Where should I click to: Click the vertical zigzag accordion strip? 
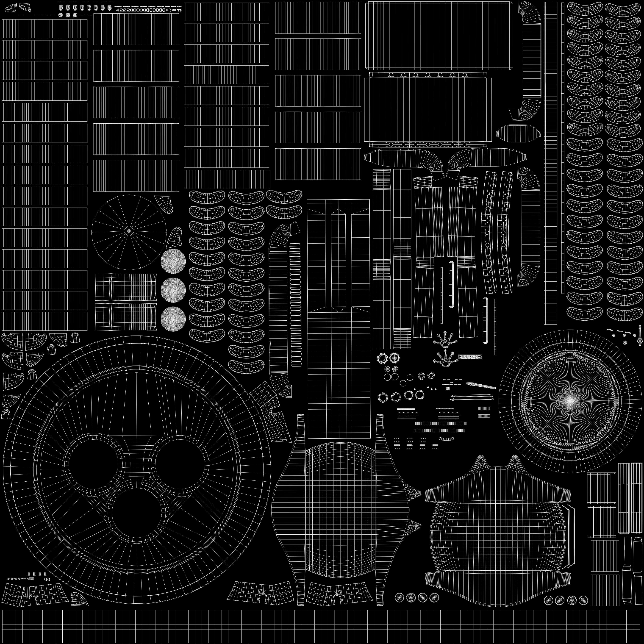click(x=295, y=305)
